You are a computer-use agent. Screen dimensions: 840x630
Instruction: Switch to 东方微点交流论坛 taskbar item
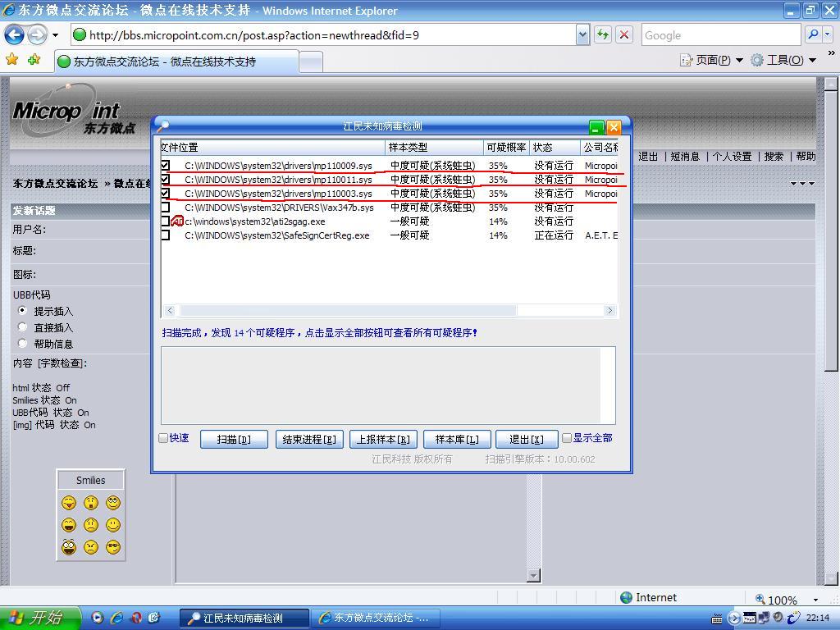(x=376, y=619)
